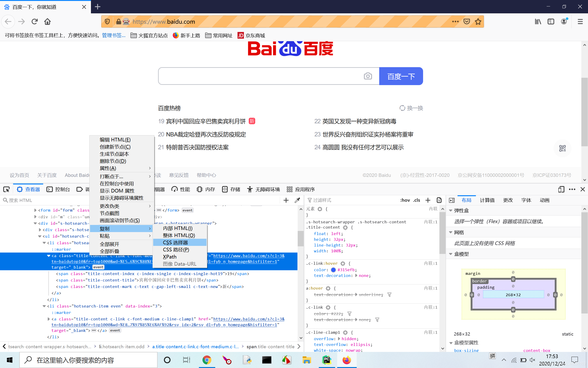Collapse the 盒模型属性 section
The width and height of the screenshot is (588, 368).
[x=451, y=343]
